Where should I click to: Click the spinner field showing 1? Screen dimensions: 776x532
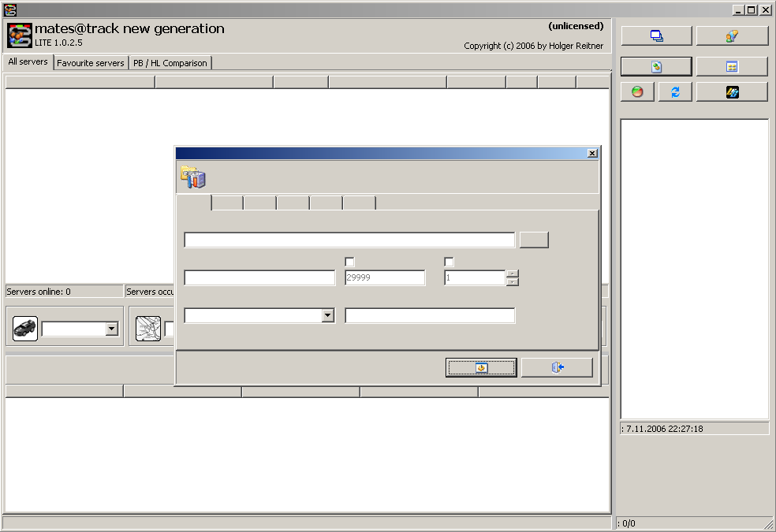pos(475,277)
